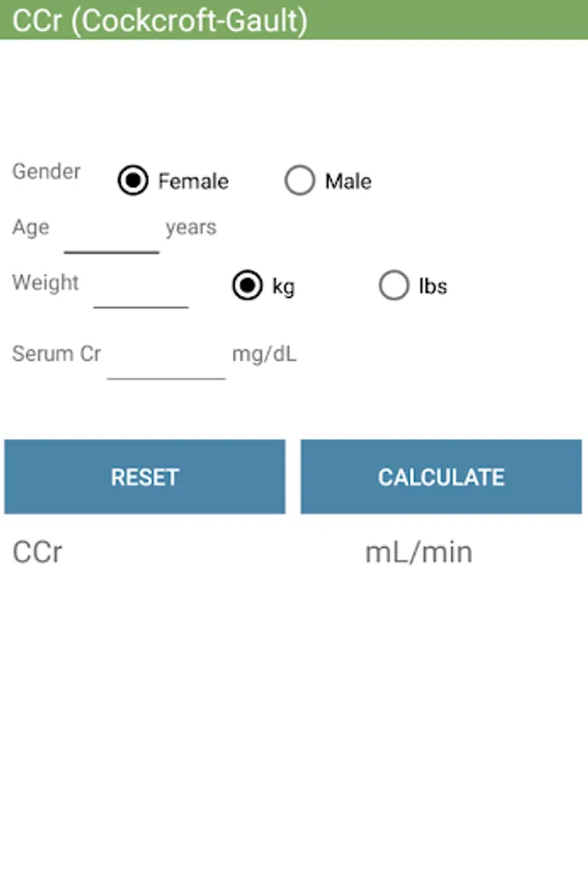Select the Female gender radio button
588x871 pixels.
click(133, 181)
